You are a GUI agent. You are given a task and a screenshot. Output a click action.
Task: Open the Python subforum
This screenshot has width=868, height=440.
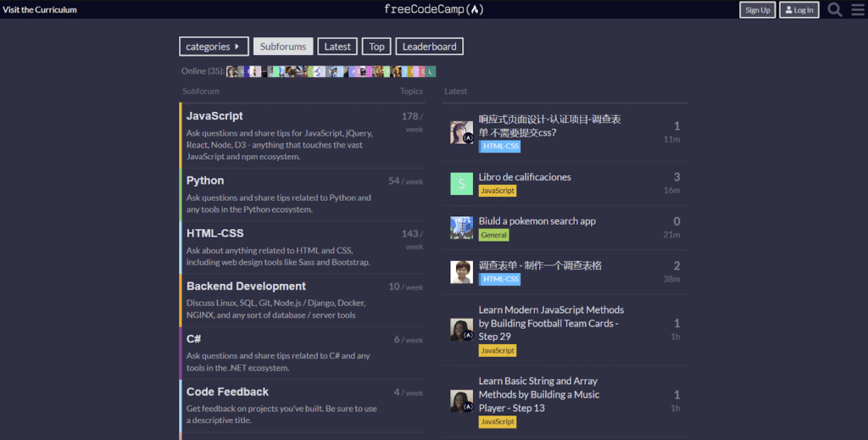point(205,181)
